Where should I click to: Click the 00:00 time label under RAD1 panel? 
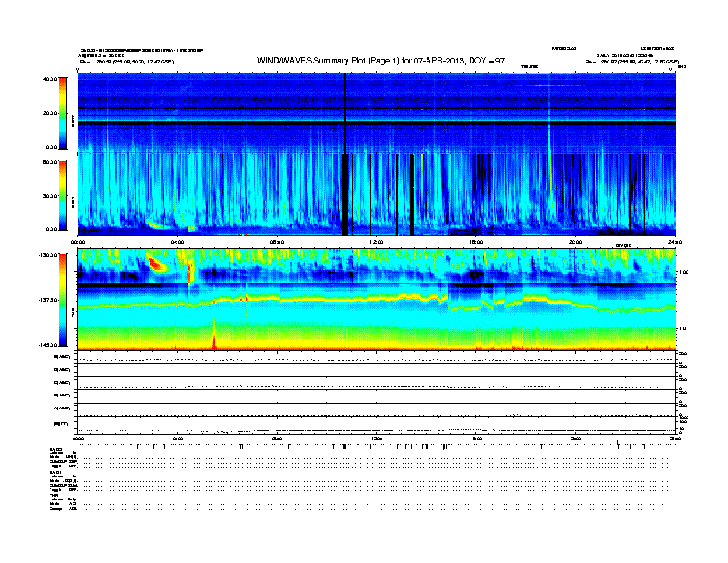tap(77, 242)
